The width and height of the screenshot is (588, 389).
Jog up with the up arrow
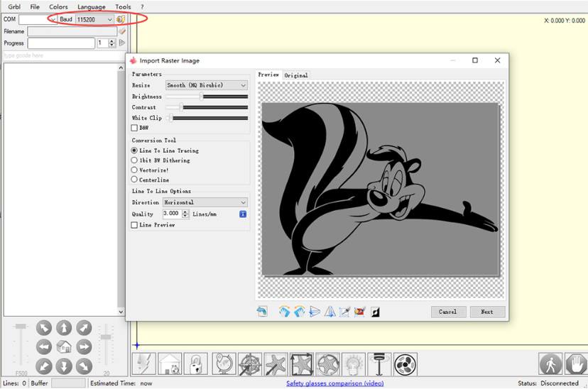[x=64, y=328]
